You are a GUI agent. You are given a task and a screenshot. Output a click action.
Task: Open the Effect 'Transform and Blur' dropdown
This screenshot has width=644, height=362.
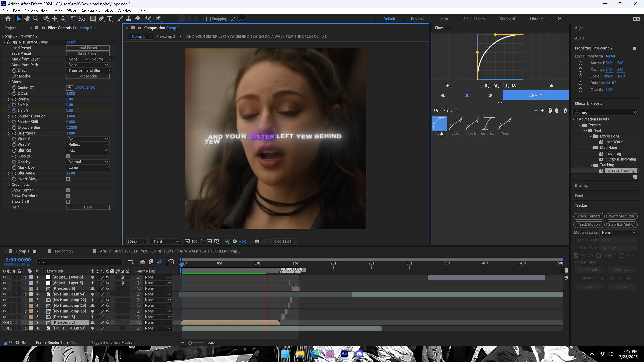90,71
